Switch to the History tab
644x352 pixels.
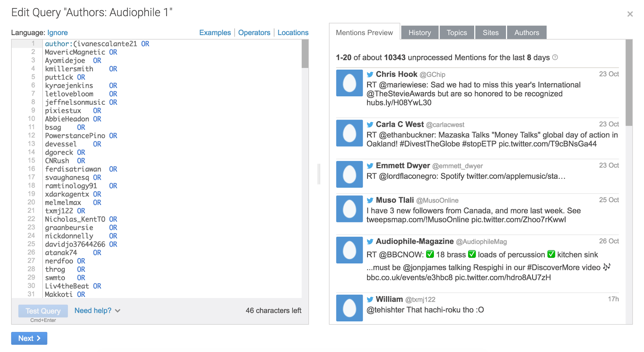point(419,33)
